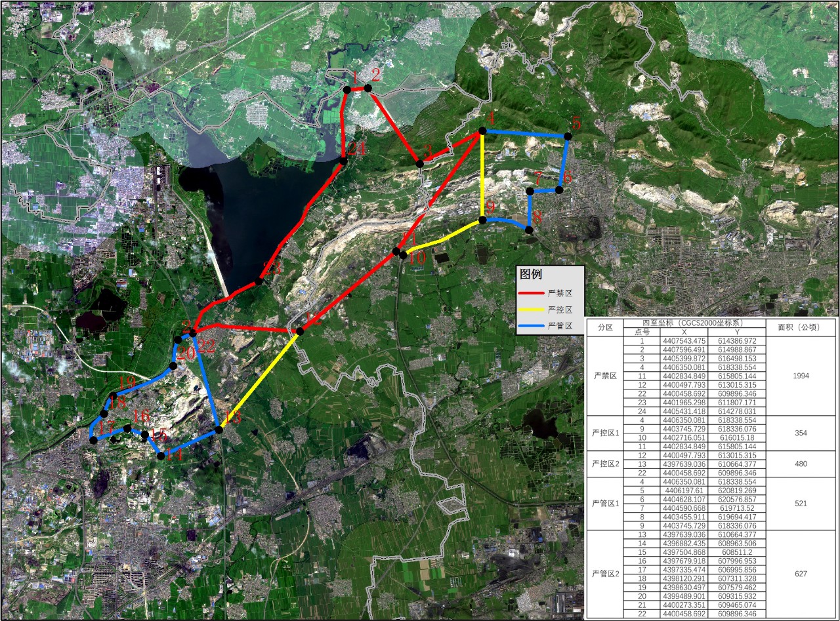Screen dimensions: 840x621
Task: Click the red 严禁区 line sample in the legend
Action: [531, 294]
